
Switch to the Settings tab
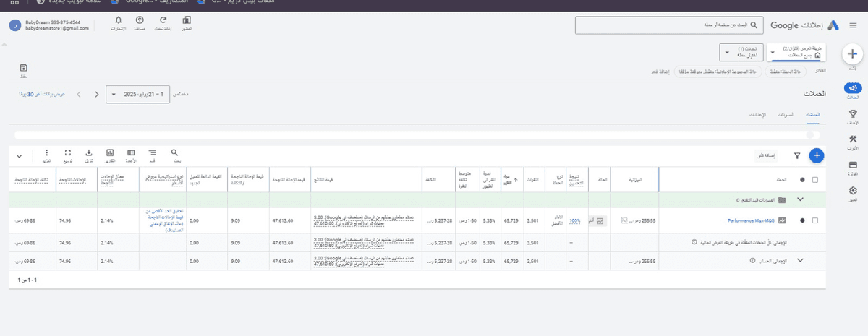(757, 116)
